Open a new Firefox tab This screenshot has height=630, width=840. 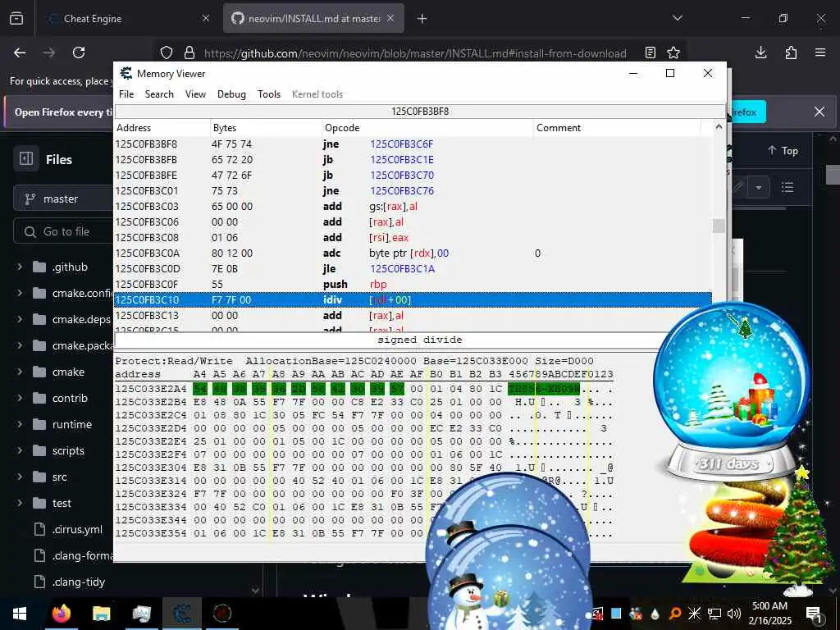[x=422, y=19]
